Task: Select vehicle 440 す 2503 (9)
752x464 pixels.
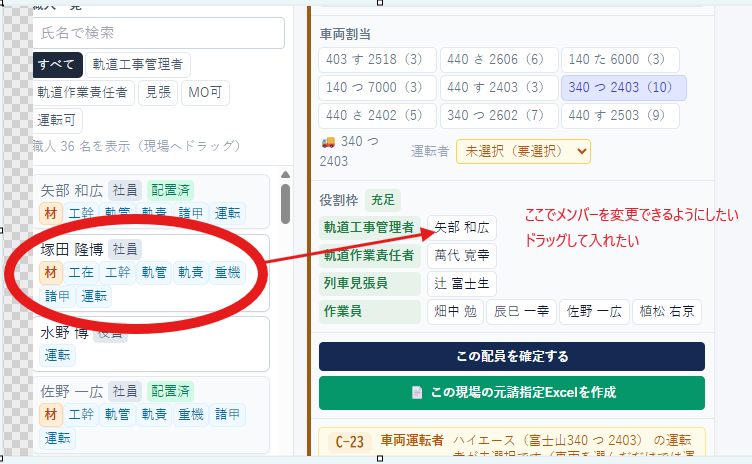Action: (620, 116)
